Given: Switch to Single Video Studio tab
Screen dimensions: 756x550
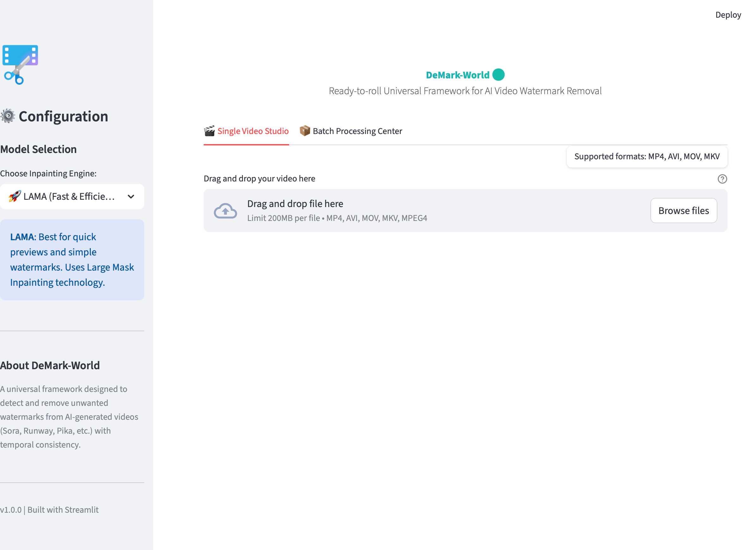Looking at the screenshot, I should coord(246,131).
